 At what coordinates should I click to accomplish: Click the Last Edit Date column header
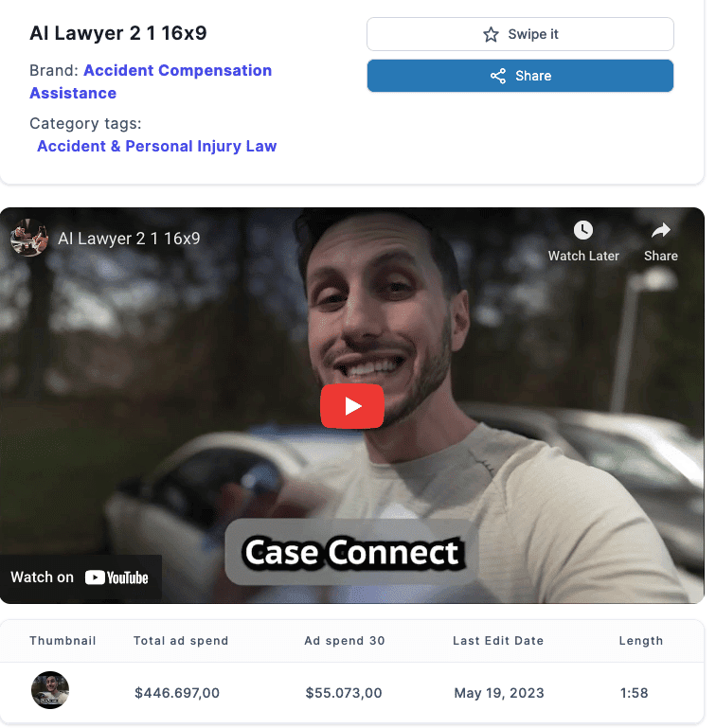click(x=498, y=641)
